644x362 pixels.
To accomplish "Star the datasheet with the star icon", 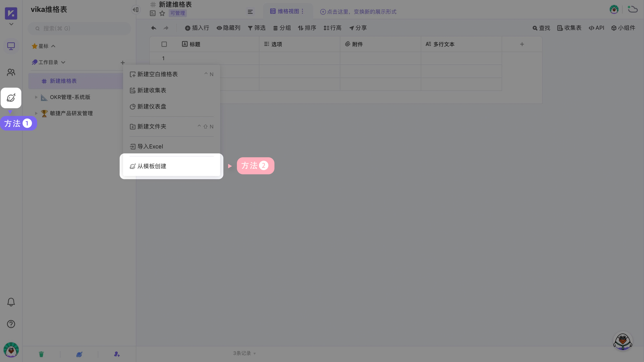I will tap(162, 13).
